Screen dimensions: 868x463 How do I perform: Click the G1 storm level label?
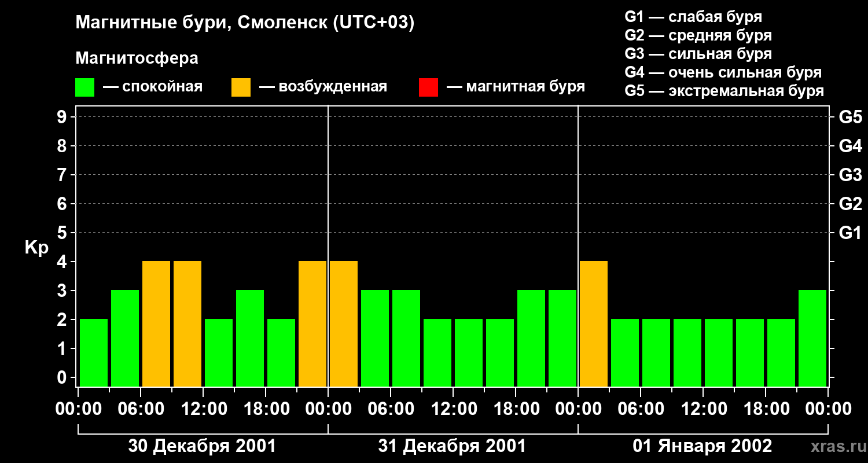(x=850, y=233)
